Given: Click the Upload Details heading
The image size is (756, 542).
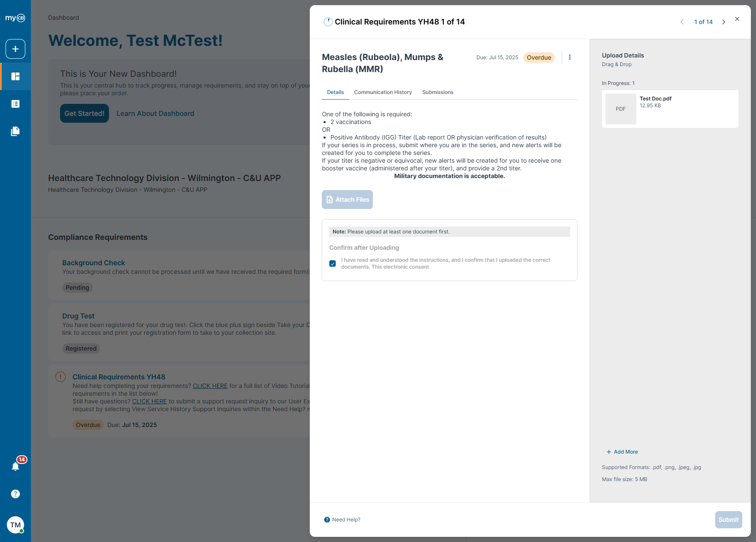Looking at the screenshot, I should coord(623,55).
